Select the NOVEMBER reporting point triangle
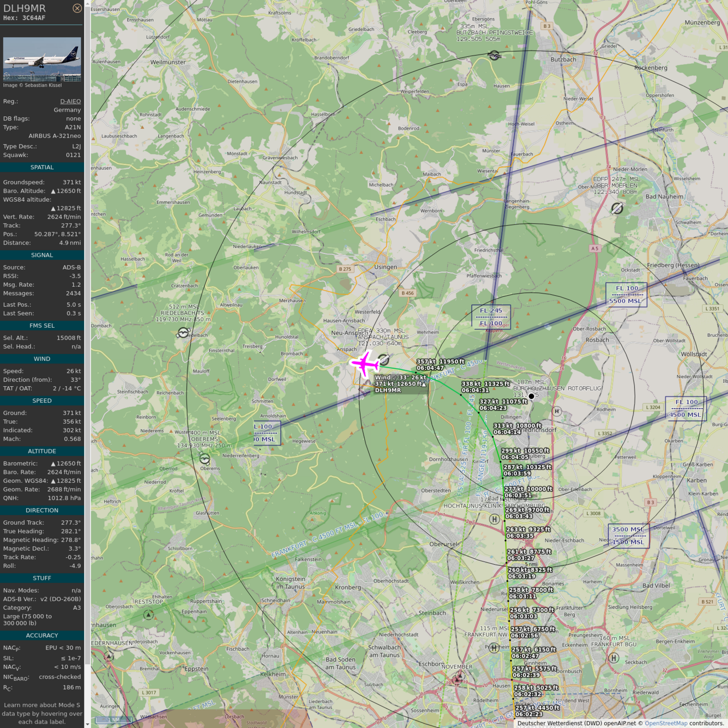The height and width of the screenshot is (728, 728). pos(458,678)
